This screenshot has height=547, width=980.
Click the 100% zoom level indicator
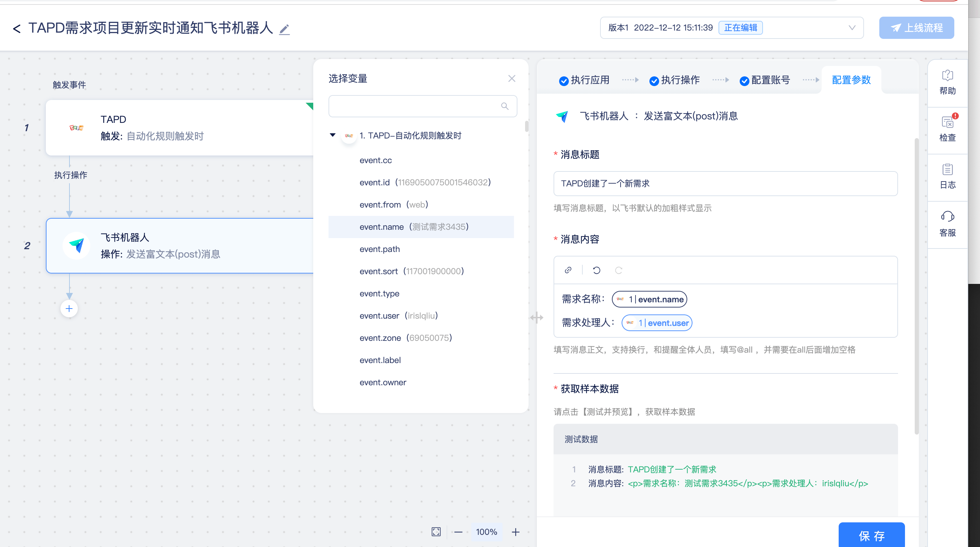coord(486,532)
